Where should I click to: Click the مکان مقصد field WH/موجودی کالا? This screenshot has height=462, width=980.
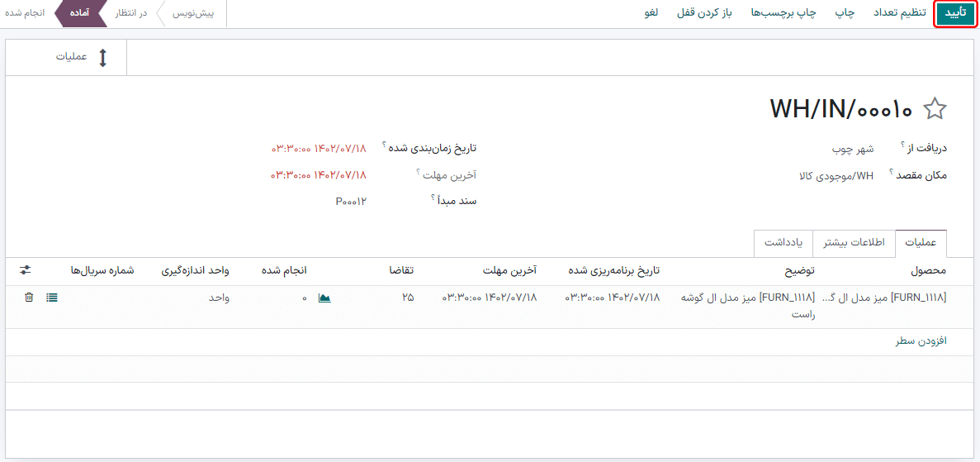pyautogui.click(x=836, y=174)
